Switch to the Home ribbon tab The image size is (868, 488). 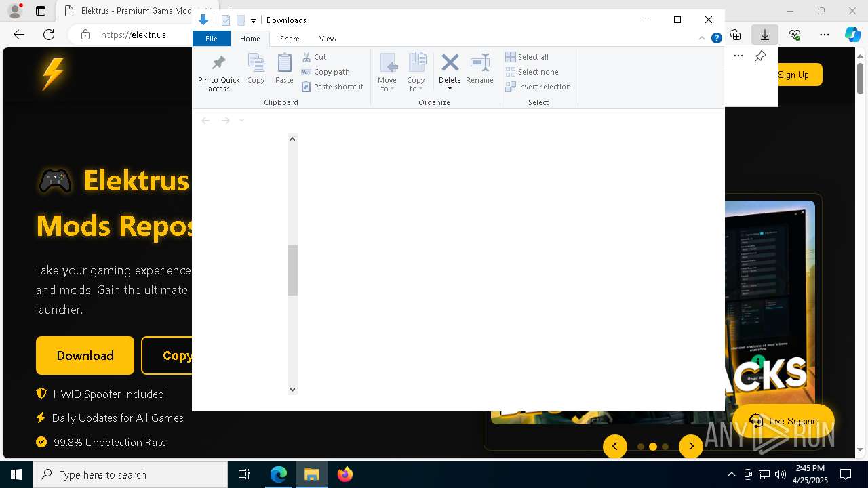(x=250, y=39)
